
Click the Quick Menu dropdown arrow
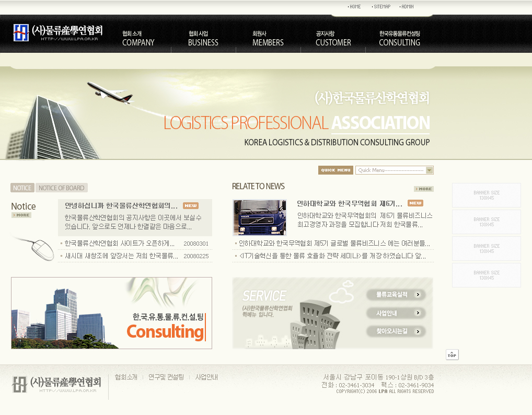point(429,170)
